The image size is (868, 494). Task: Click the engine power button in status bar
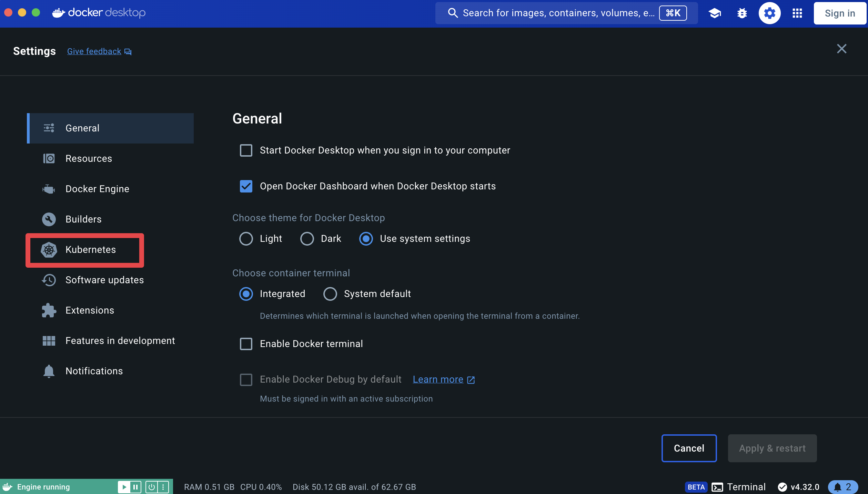coord(151,487)
